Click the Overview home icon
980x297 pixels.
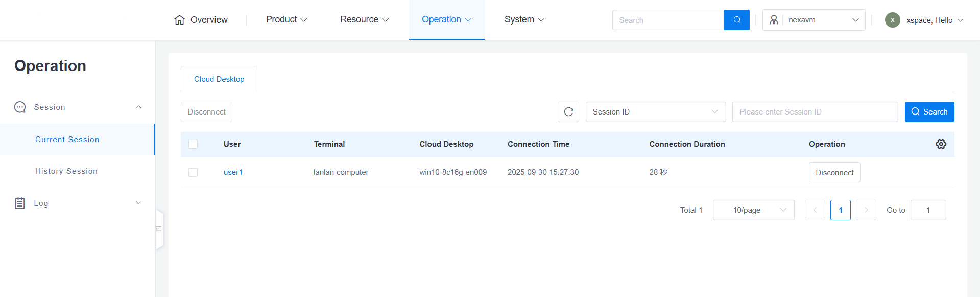(179, 20)
